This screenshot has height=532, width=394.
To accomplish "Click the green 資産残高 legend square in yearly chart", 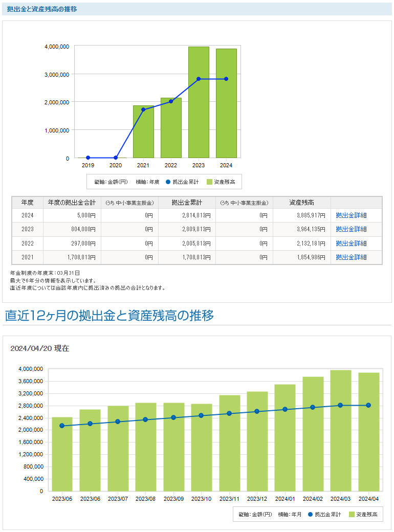I will (x=210, y=182).
